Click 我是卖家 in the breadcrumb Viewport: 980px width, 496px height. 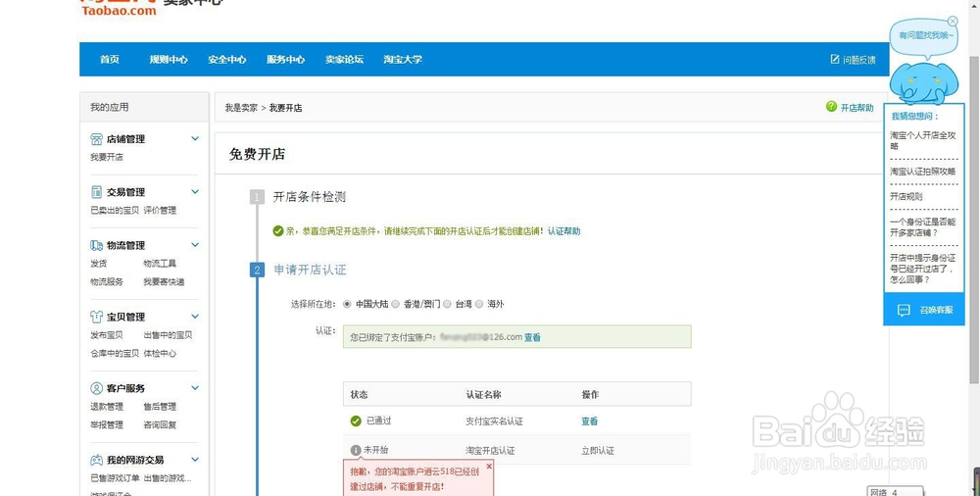pos(241,108)
